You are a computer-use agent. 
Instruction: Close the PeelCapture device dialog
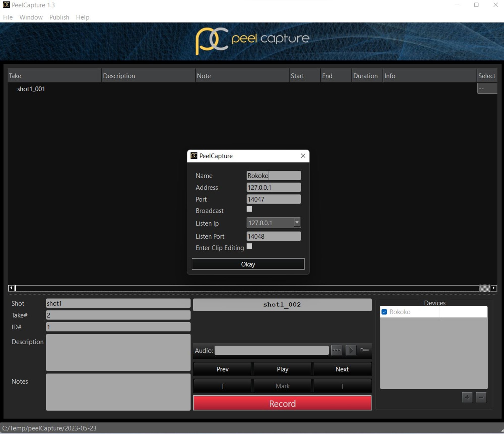tap(303, 156)
